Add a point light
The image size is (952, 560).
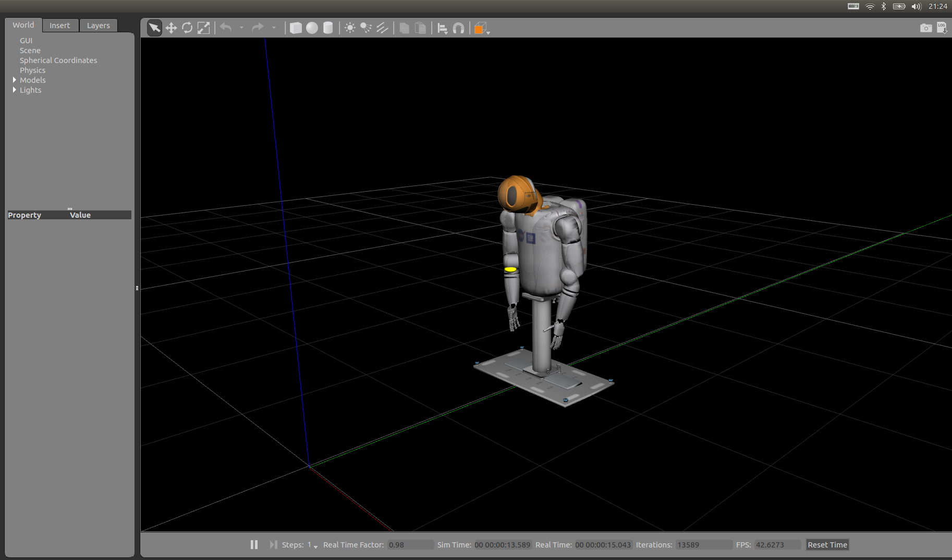pyautogui.click(x=350, y=28)
